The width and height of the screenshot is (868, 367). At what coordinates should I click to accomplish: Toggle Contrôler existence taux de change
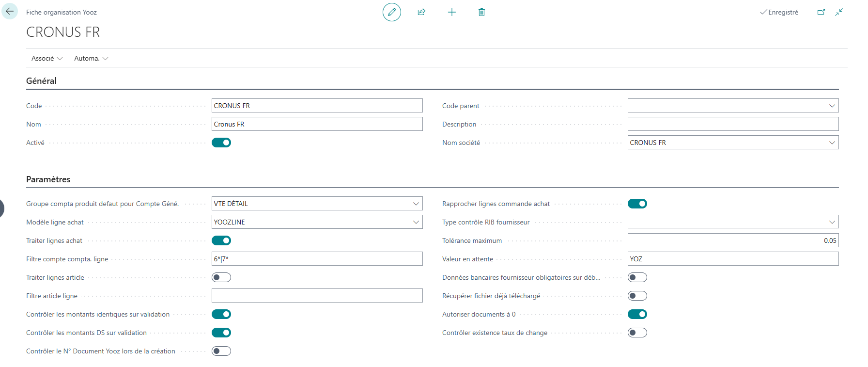click(637, 333)
